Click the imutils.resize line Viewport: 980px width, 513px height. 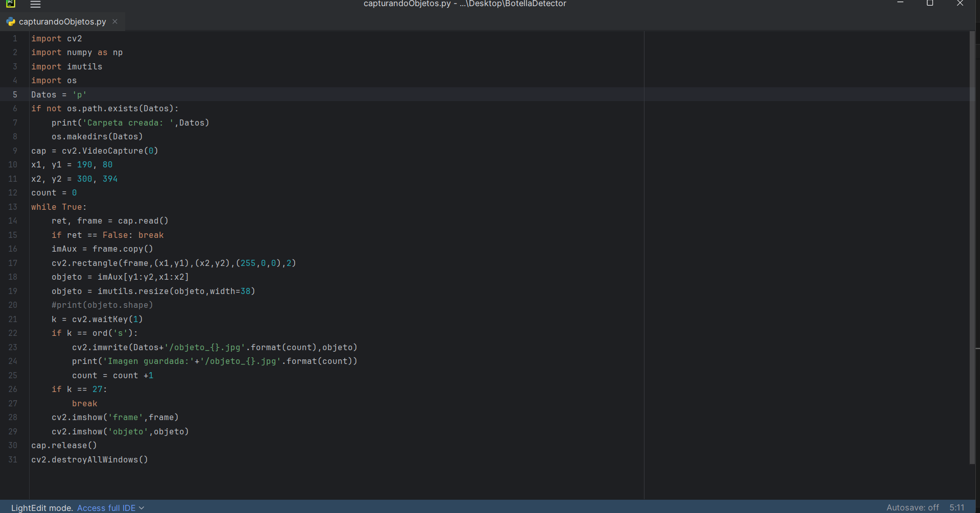153,291
